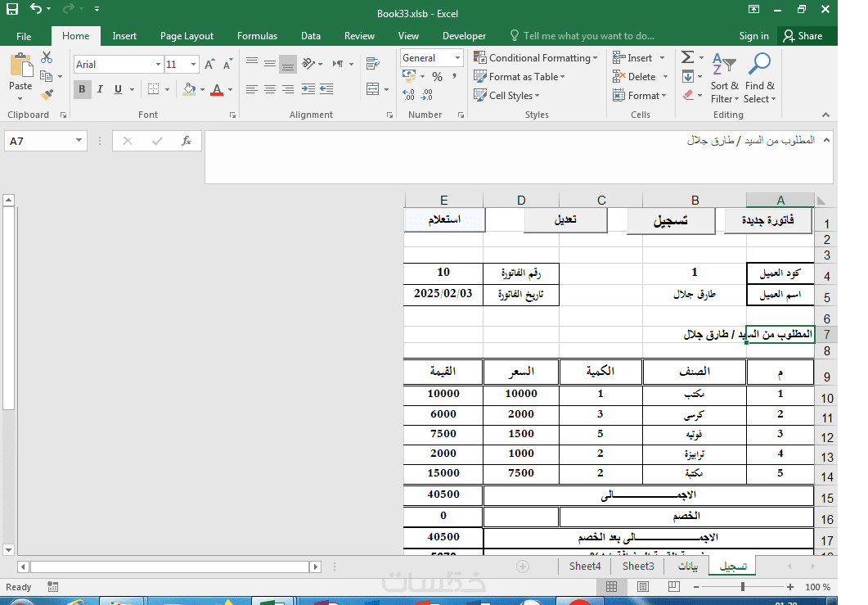Viewport: 868px width, 605px height.
Task: Open the font size dropdown
Action: pyautogui.click(x=193, y=65)
